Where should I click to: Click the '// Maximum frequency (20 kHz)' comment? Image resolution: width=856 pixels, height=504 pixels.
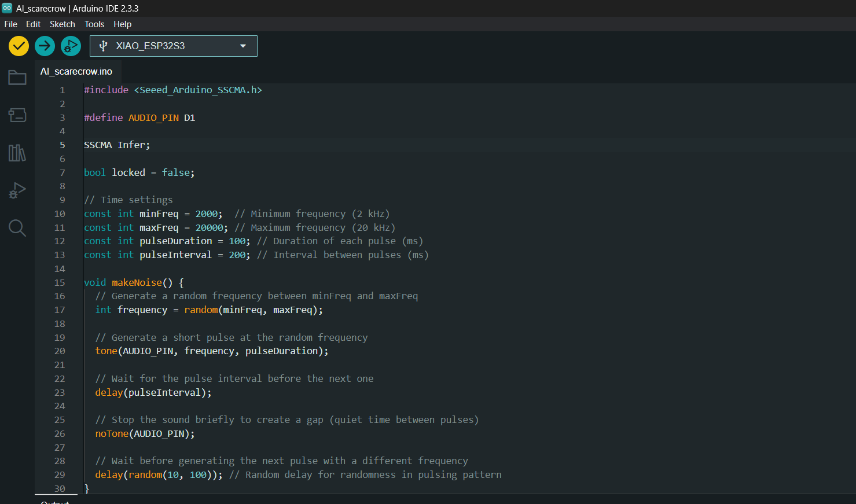[x=315, y=227]
